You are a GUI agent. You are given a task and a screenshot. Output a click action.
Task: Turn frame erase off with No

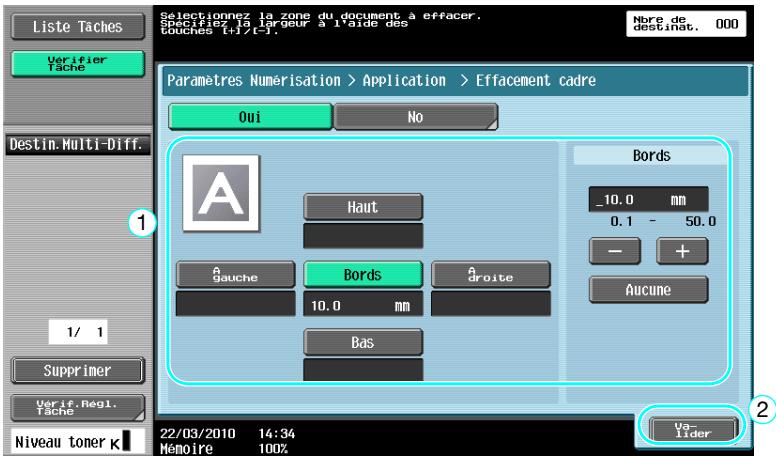pos(416,117)
